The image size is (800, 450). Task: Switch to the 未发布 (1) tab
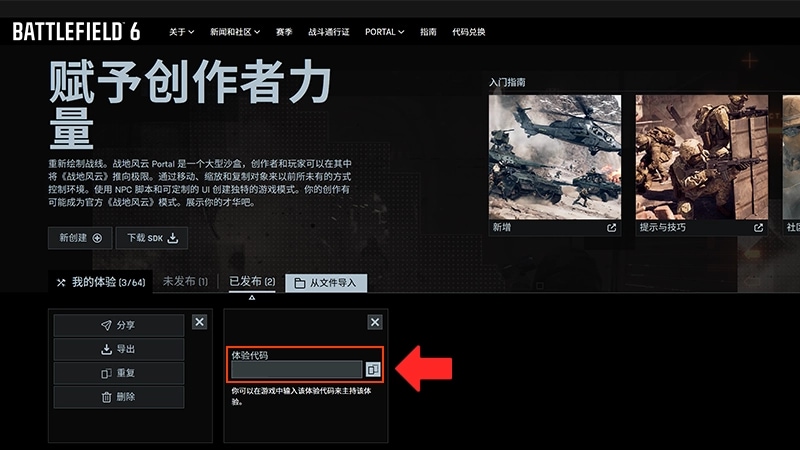click(185, 281)
